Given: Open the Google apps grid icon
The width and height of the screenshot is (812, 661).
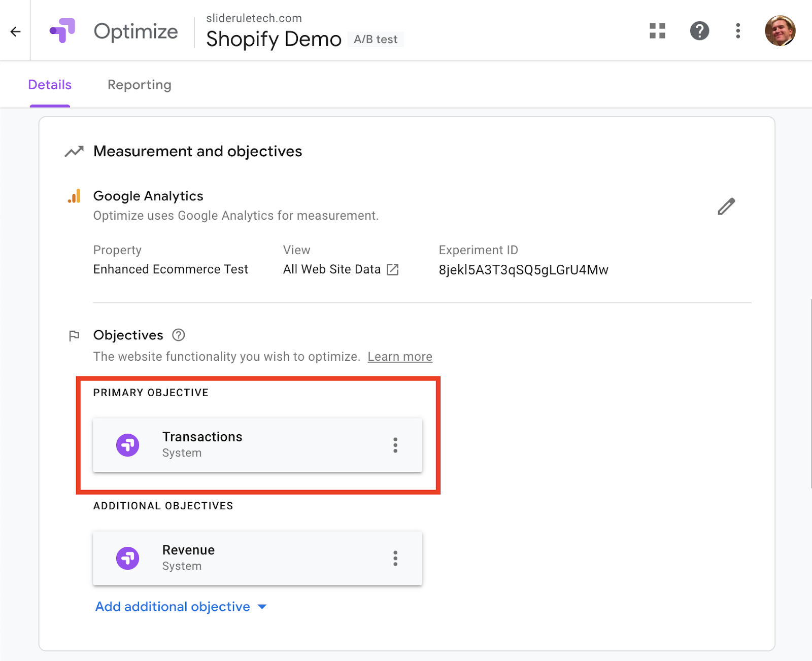Looking at the screenshot, I should click(x=657, y=31).
